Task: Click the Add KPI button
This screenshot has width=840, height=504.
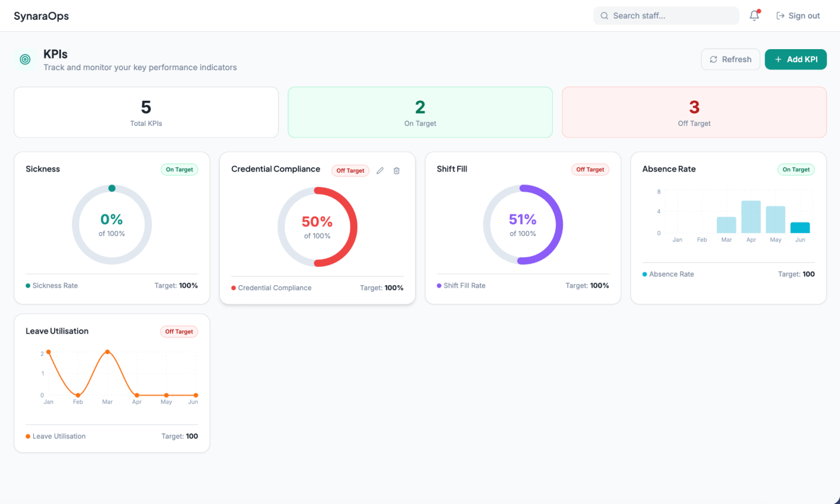Action: [x=796, y=60]
